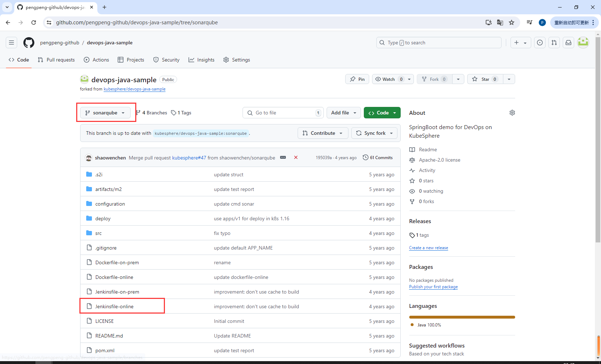Viewport: 601px width, 364px height.
Task: Click the Type / to search box
Action: point(439,43)
